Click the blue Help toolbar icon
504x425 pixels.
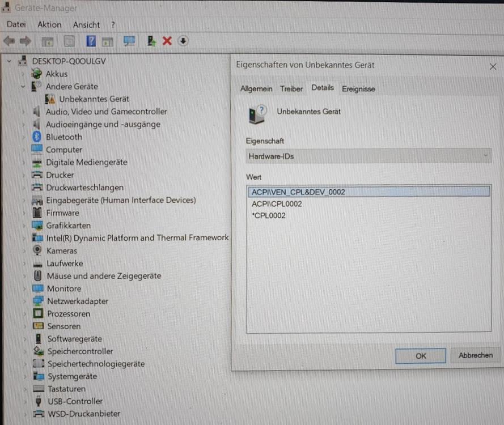coord(91,41)
